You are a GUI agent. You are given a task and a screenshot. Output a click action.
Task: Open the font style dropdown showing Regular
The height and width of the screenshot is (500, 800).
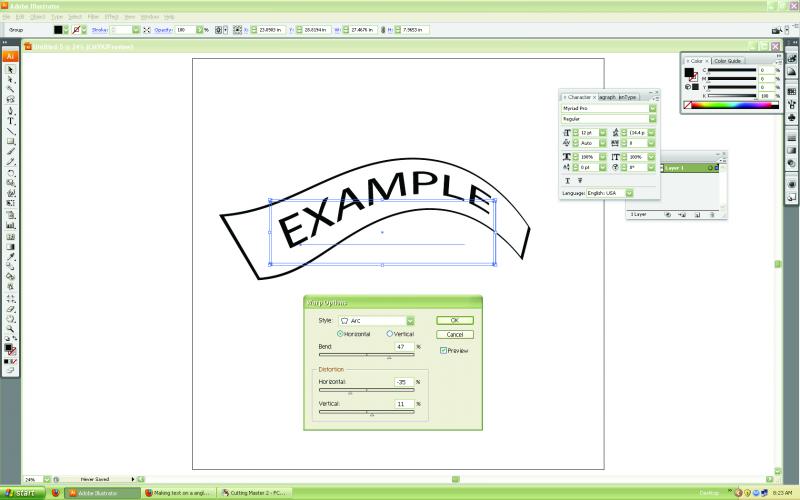pos(653,119)
